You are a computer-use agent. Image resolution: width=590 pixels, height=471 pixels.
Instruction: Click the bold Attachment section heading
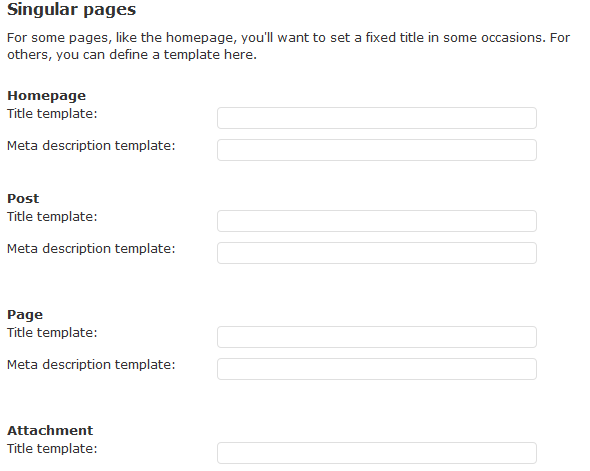[x=50, y=430]
